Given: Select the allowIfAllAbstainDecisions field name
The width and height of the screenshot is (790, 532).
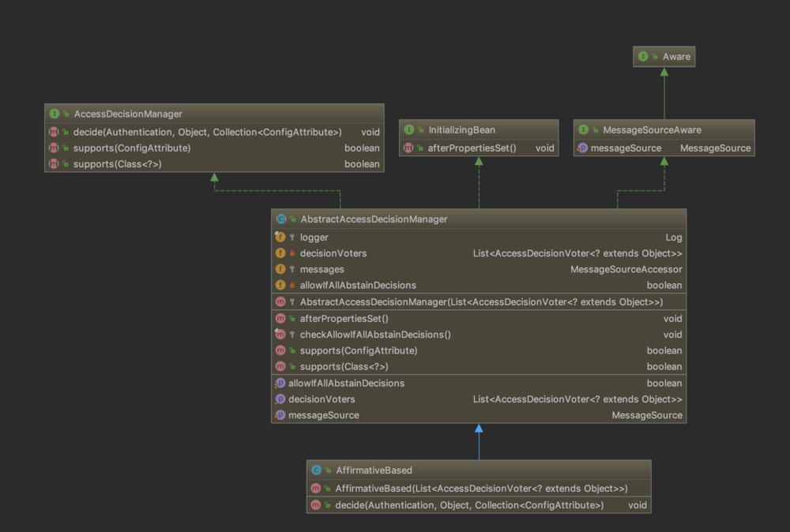Looking at the screenshot, I should tap(358, 286).
